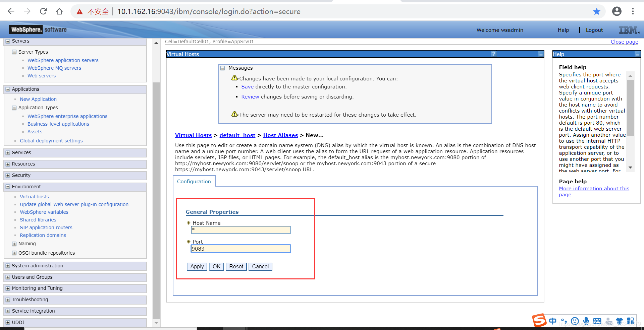Screen dimensions: 644x330
Task: Expand Service integration section
Action: coord(8,311)
